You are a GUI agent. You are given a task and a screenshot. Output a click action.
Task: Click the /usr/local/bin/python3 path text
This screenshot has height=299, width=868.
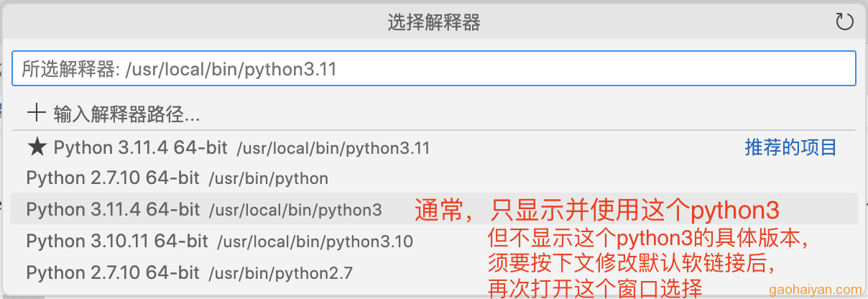tap(295, 210)
